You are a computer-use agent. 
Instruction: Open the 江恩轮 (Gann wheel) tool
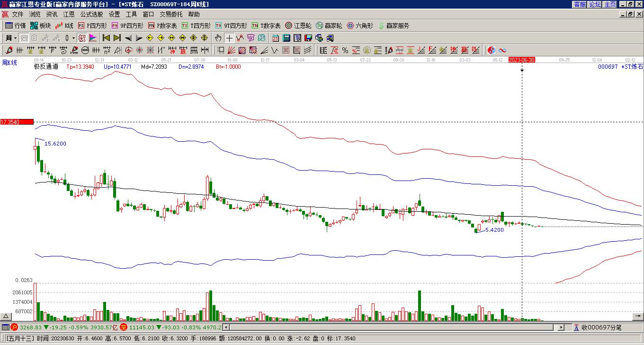(298, 26)
